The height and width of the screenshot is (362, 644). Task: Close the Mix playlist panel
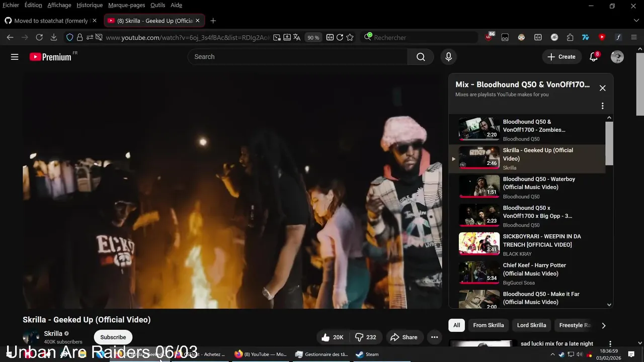pos(602,88)
